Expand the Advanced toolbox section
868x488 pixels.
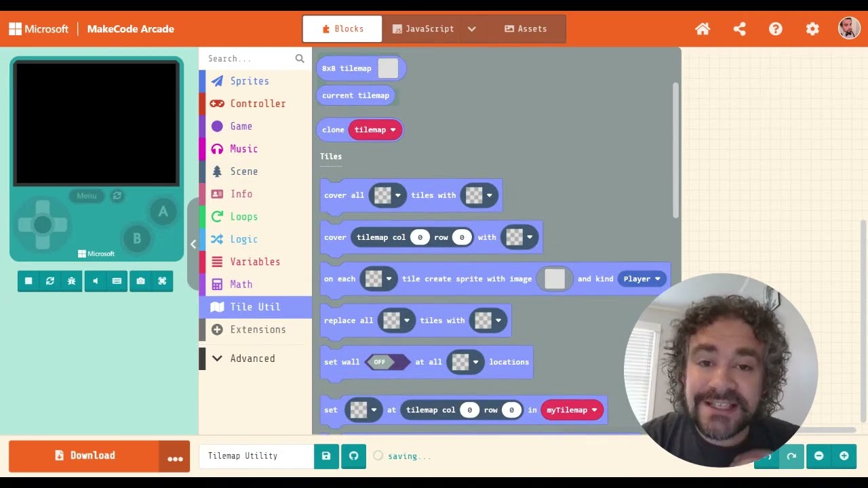(255, 359)
